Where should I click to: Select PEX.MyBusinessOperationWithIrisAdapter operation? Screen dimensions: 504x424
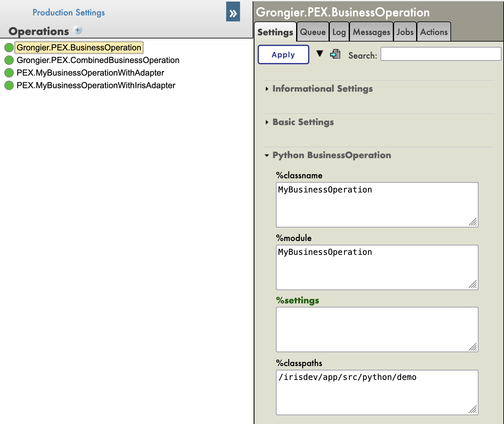(x=96, y=85)
